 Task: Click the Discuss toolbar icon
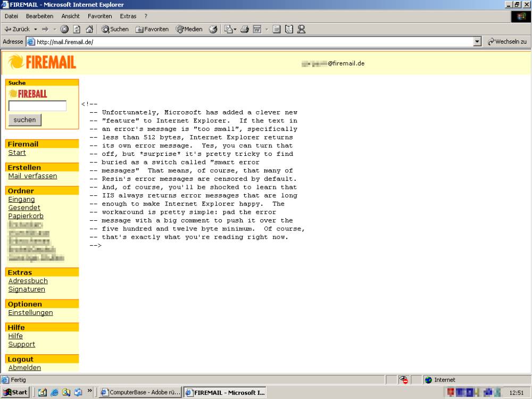(277, 29)
